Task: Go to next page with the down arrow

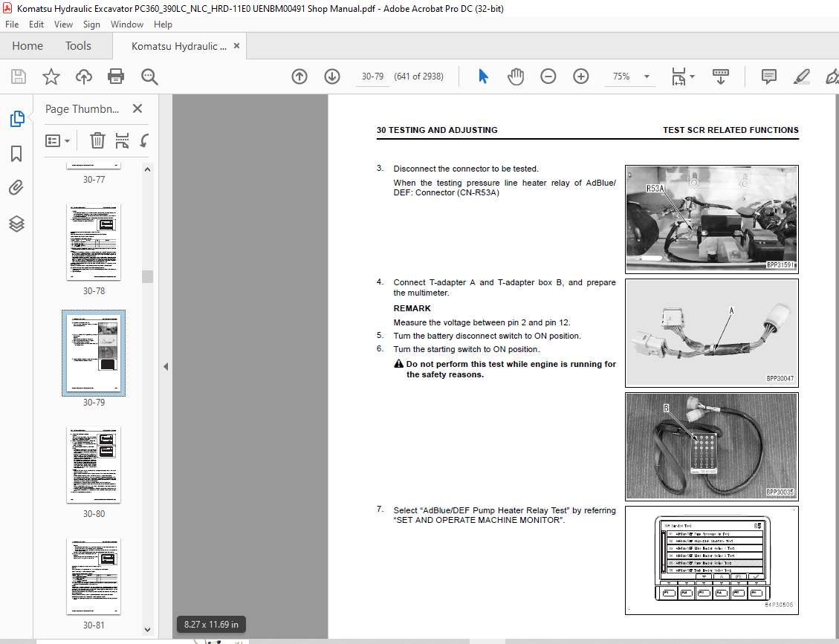Action: [x=332, y=77]
